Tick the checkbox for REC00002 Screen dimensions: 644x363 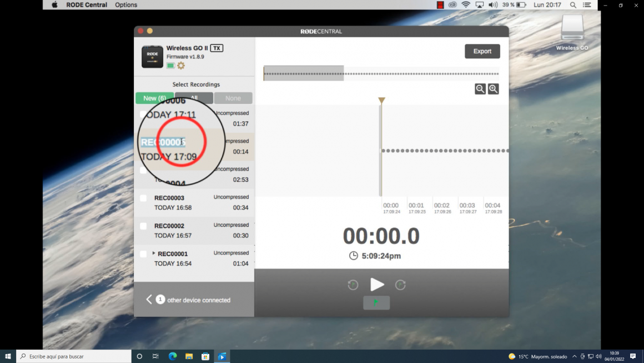[143, 226]
